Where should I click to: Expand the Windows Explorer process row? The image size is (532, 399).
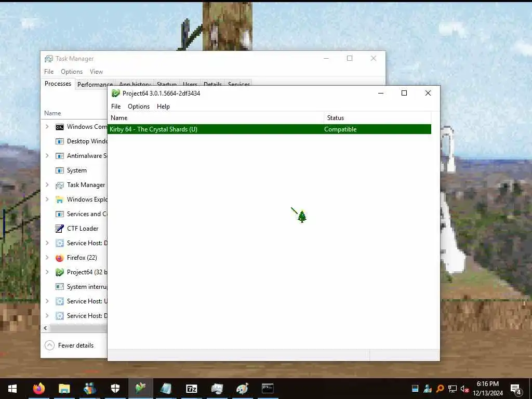click(x=47, y=199)
